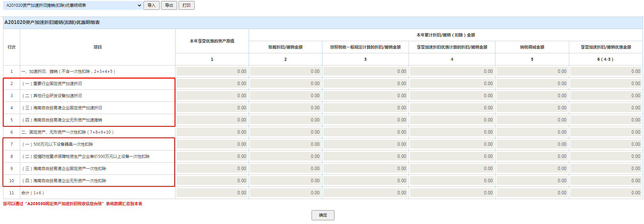Click row 6 一次性扣除 column 5 field
The height and width of the screenshot is (224, 644).
(x=532, y=132)
